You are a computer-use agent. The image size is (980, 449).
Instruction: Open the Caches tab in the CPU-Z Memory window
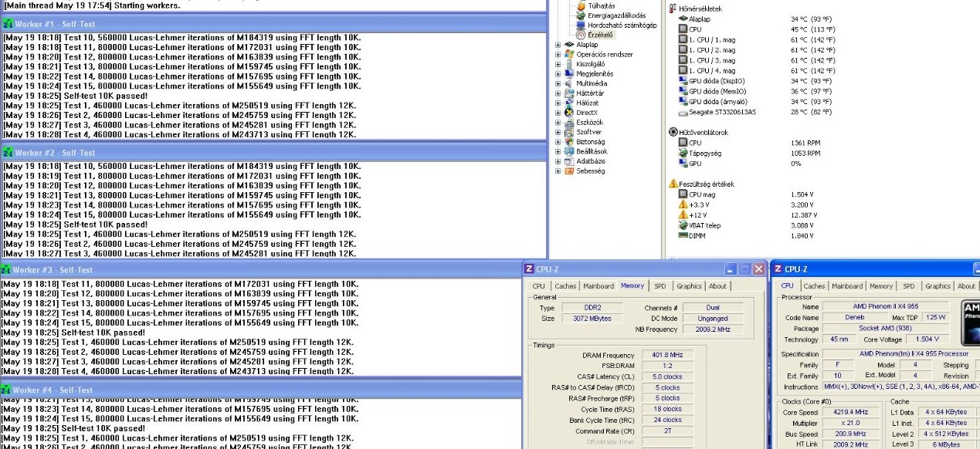(x=565, y=286)
